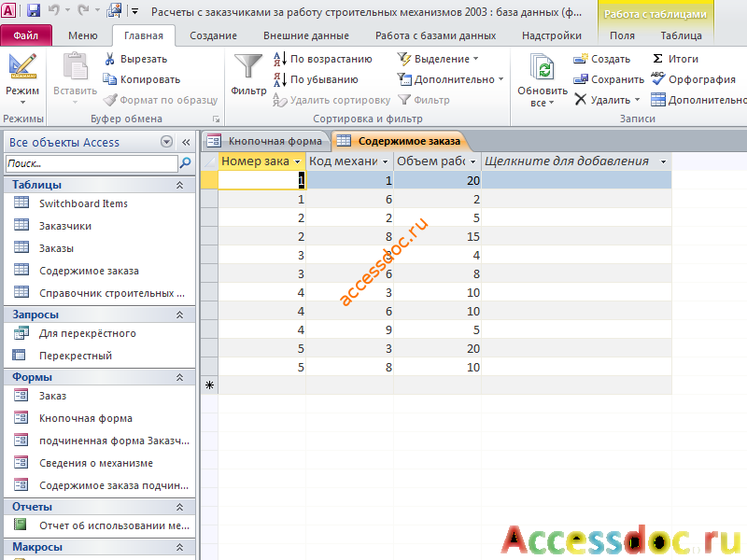Viewport: 747px width, 560px height.
Task: Click the Save icon in quick access toolbar
Action: (x=33, y=10)
